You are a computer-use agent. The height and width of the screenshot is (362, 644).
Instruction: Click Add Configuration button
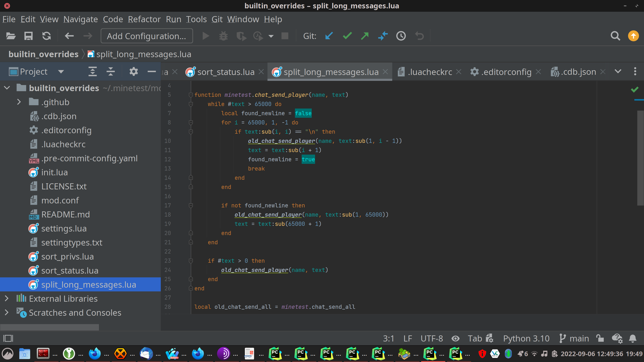tap(147, 36)
